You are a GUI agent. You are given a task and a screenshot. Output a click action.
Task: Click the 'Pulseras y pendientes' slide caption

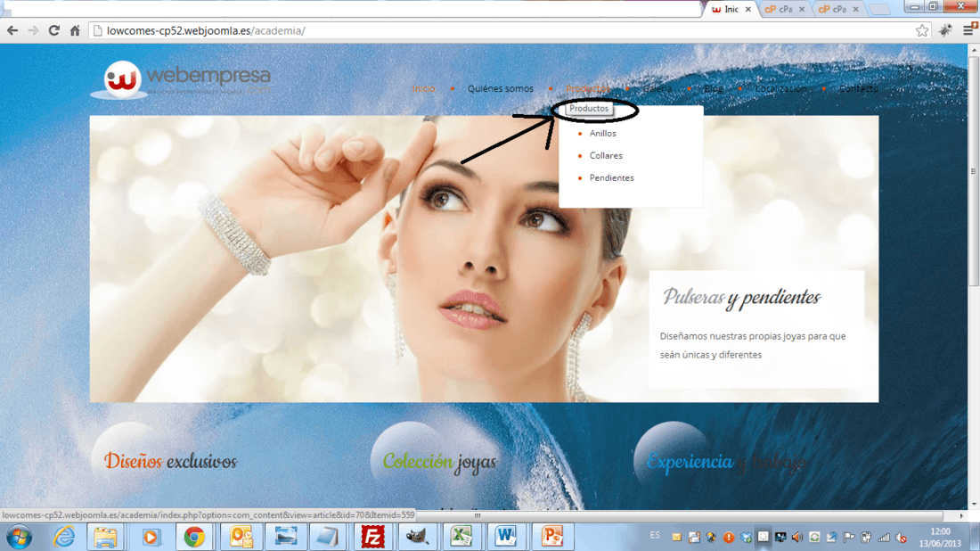741,298
